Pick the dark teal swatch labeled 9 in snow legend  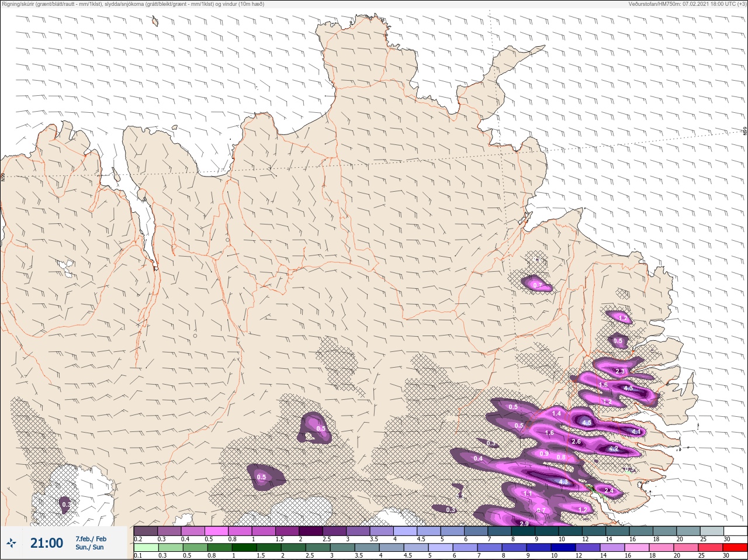tap(546, 531)
